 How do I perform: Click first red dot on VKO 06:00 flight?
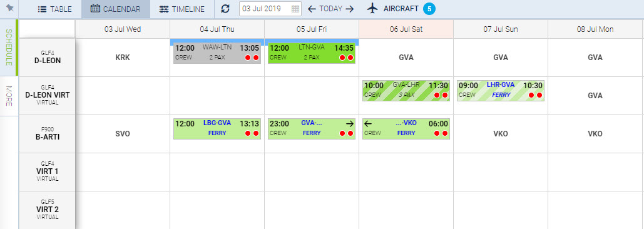pyautogui.click(x=437, y=133)
